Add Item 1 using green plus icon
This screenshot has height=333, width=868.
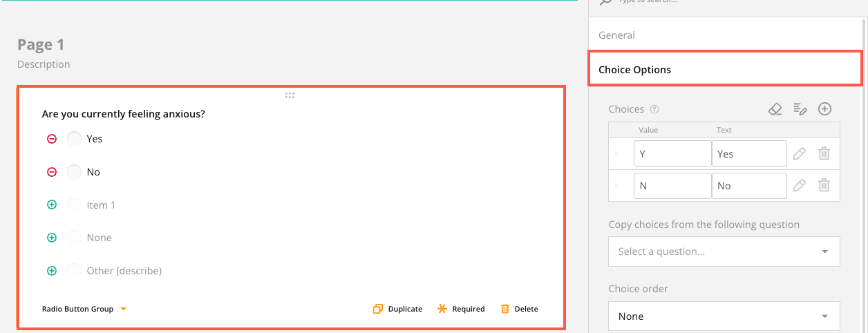tap(52, 204)
